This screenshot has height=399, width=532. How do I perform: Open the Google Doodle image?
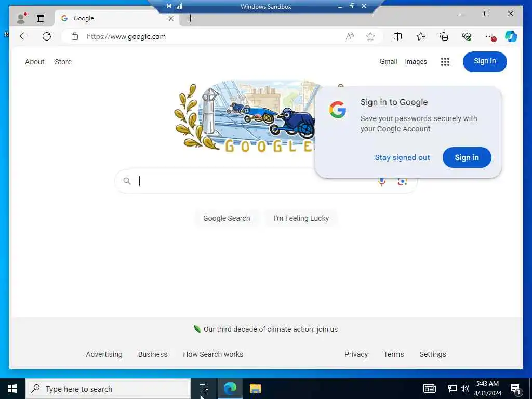pyautogui.click(x=244, y=116)
